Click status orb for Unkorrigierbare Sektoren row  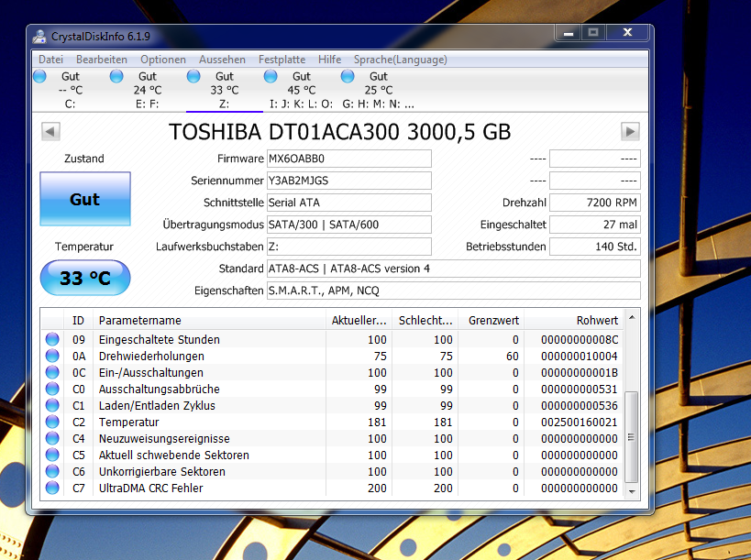coord(52,471)
